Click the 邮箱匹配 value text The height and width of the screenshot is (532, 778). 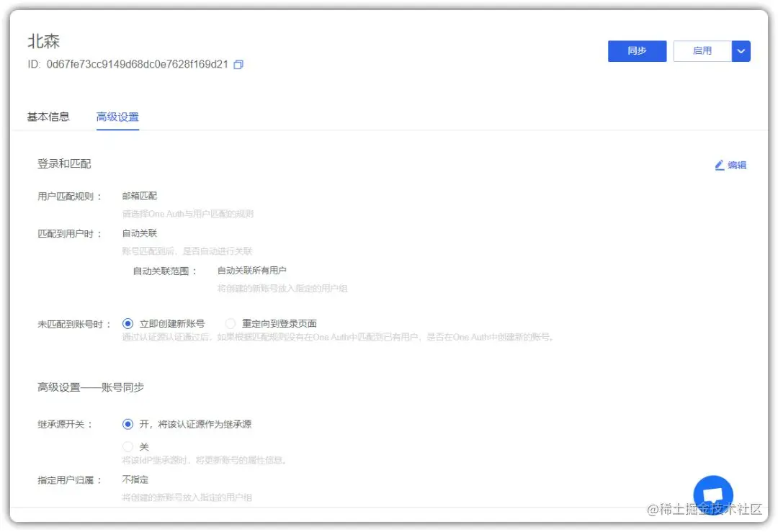coord(140,196)
